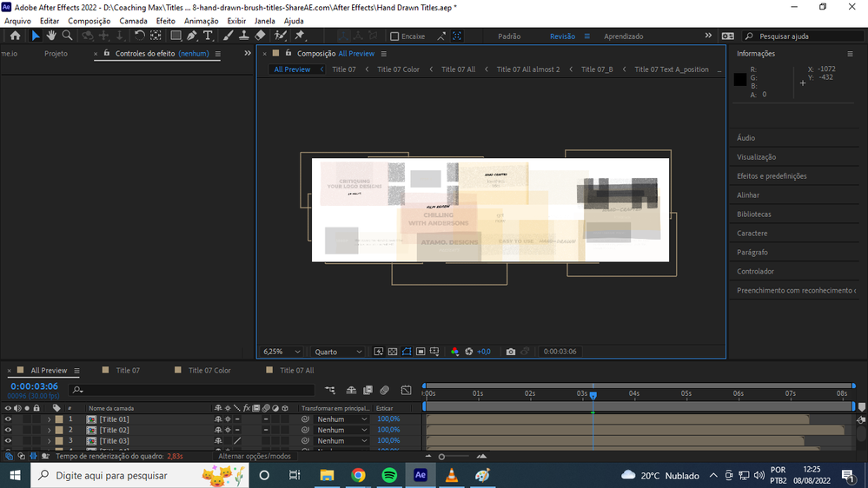Expand the Title 02 layer properties
This screenshot has width=868, height=488.
[50, 430]
